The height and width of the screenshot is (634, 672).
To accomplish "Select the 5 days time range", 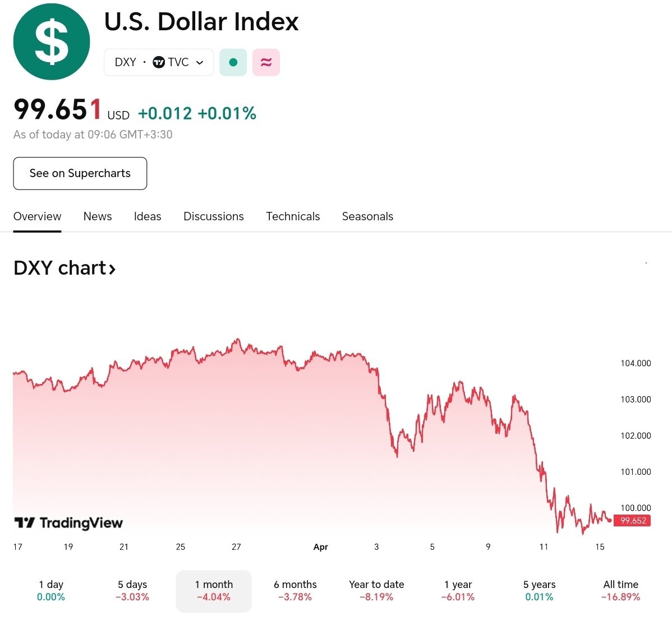I will (x=132, y=590).
